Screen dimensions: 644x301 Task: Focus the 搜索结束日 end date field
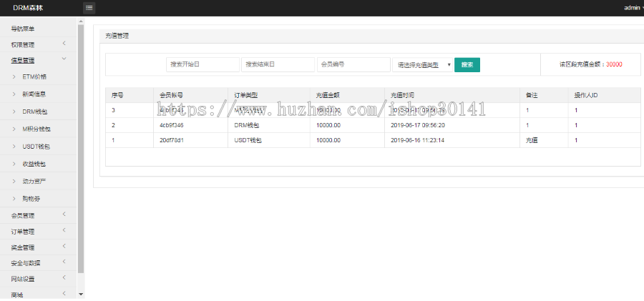click(278, 64)
